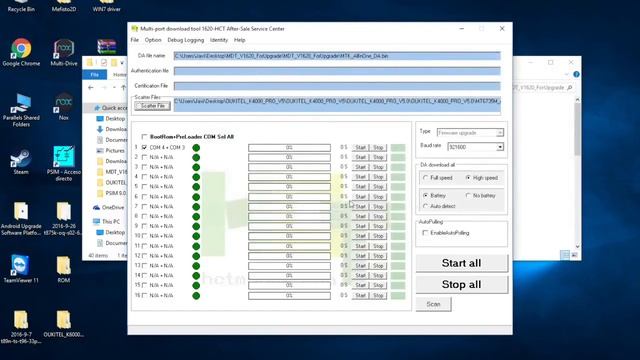This screenshot has width=640, height=360.
Task: Click help icon in File Explorer window
Action: [576, 74]
